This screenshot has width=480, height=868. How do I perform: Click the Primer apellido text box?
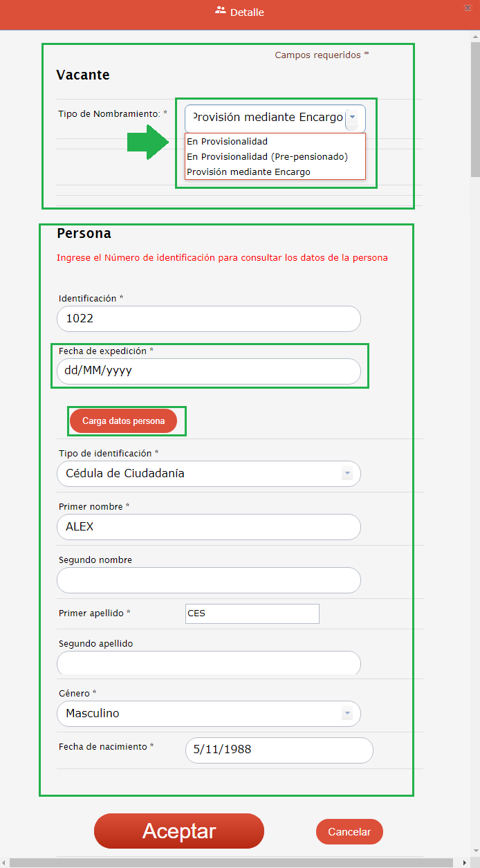click(252, 613)
